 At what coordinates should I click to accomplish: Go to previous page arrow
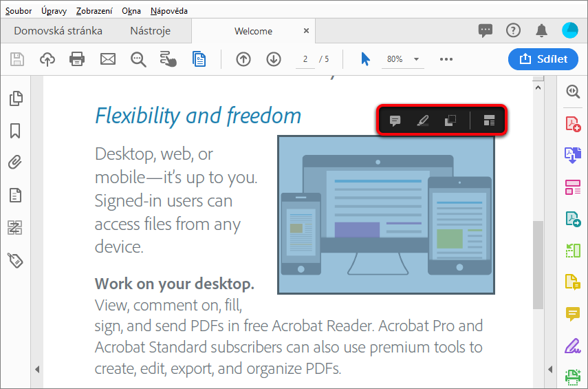[x=243, y=59]
